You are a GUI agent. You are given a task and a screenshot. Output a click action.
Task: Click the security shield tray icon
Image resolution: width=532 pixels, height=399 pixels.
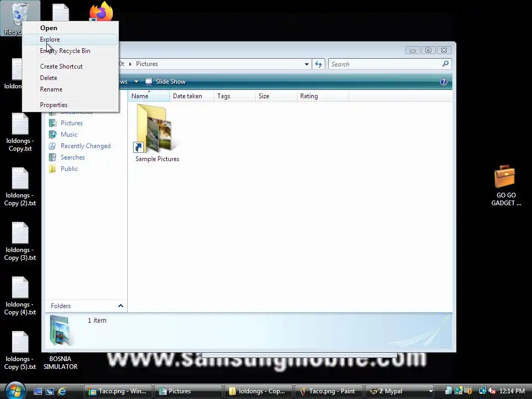tap(468, 391)
